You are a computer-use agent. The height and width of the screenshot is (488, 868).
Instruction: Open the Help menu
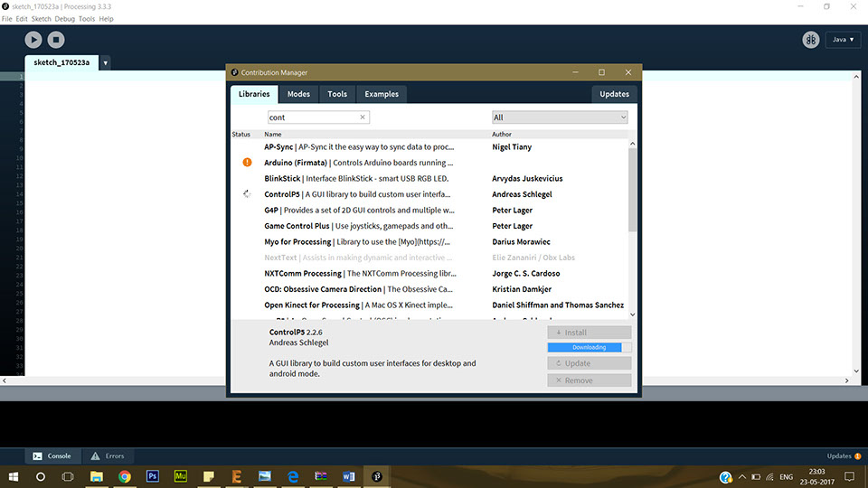(107, 19)
